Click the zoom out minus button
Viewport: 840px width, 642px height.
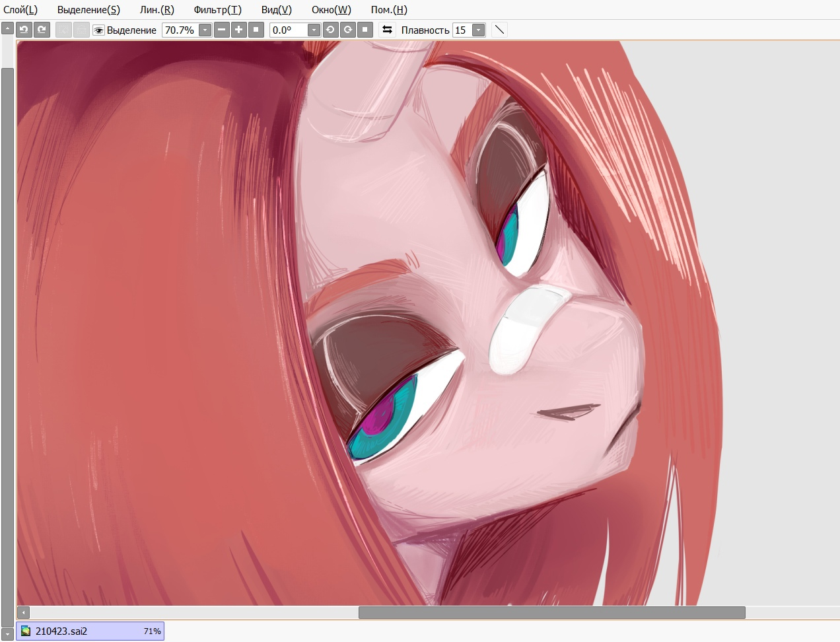(221, 30)
